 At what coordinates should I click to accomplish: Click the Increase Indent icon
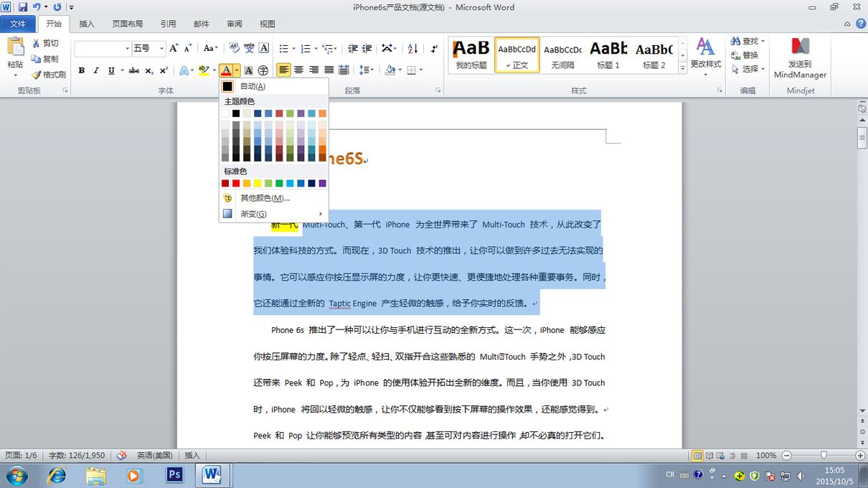tap(367, 49)
